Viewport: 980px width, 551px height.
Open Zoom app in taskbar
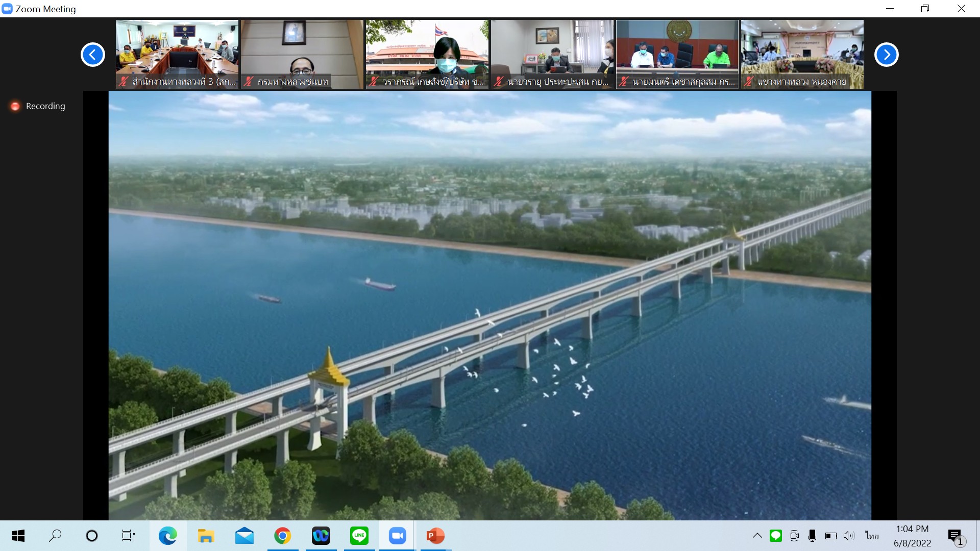pos(397,536)
